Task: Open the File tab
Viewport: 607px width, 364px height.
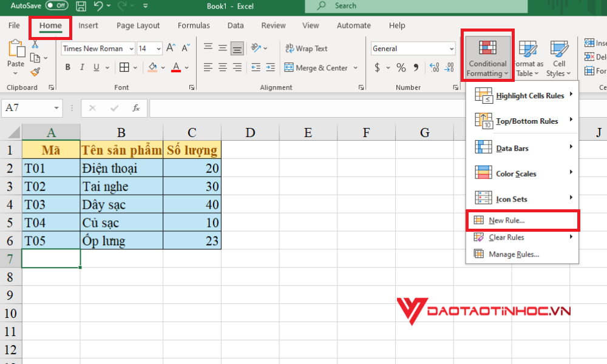Action: (x=14, y=25)
